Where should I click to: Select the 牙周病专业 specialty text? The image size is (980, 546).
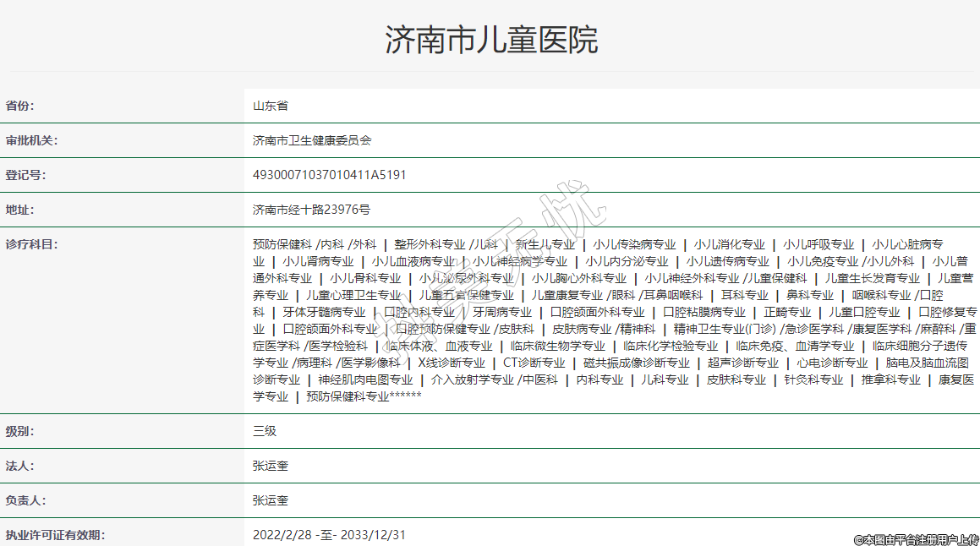pyautogui.click(x=502, y=312)
